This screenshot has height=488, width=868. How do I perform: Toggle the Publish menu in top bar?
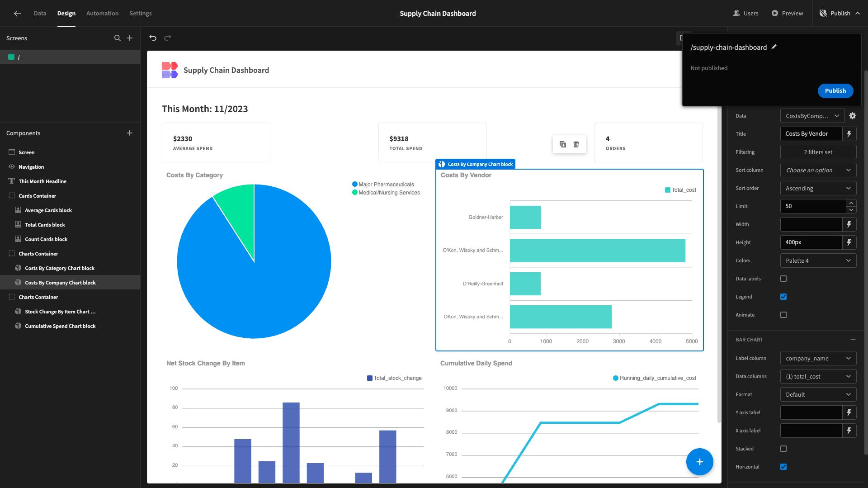click(x=840, y=14)
